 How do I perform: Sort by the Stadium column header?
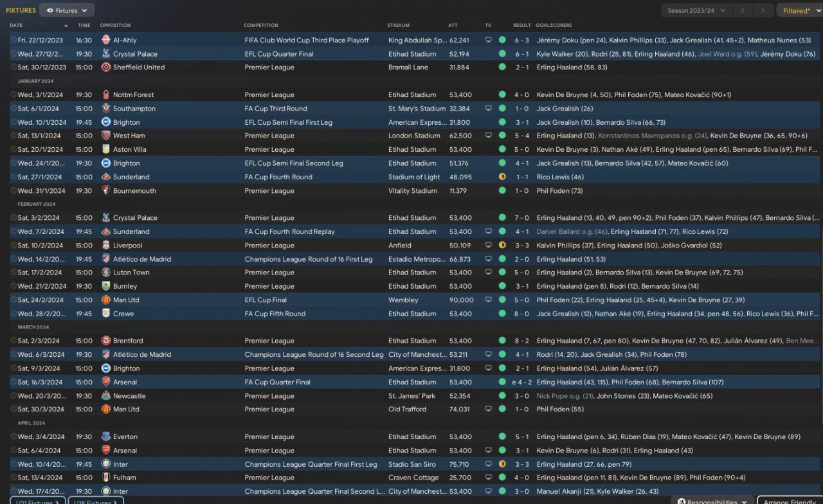[399, 26]
